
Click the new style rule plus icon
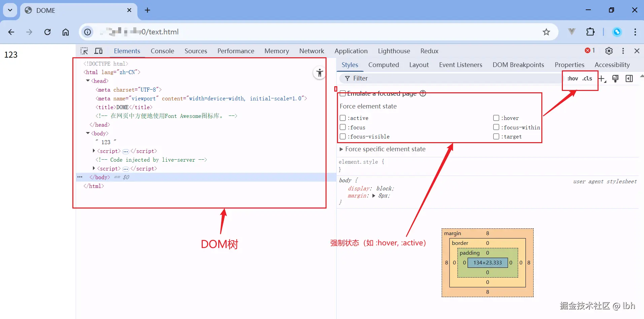click(x=602, y=78)
